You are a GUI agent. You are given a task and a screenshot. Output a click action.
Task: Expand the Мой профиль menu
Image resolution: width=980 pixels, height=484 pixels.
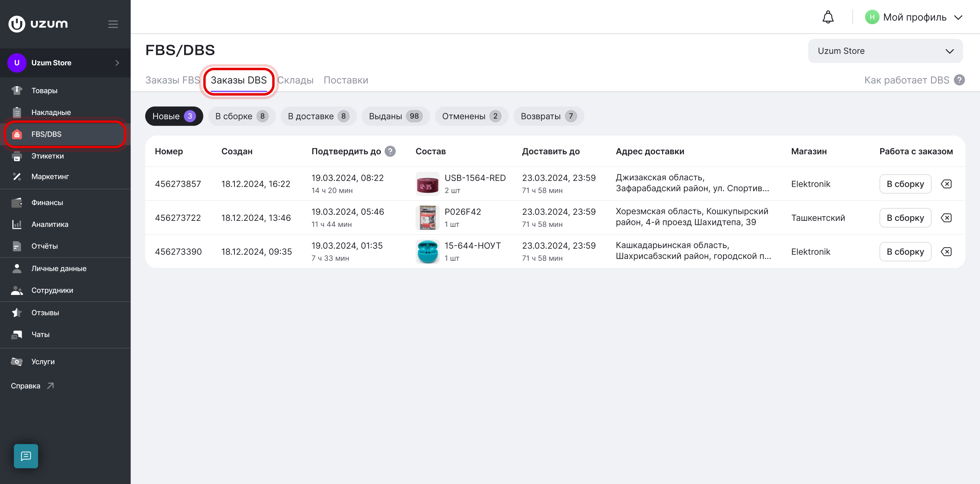[x=914, y=17]
